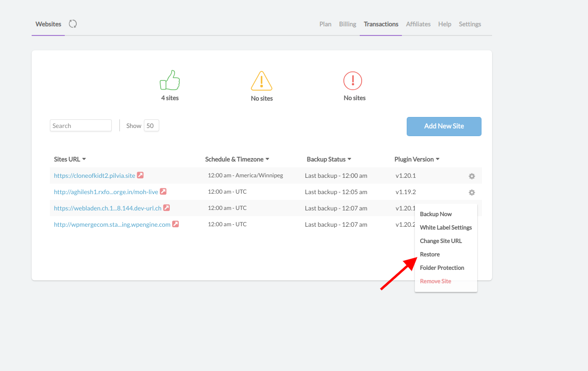Click the Search input field
The height and width of the screenshot is (371, 588).
point(80,125)
